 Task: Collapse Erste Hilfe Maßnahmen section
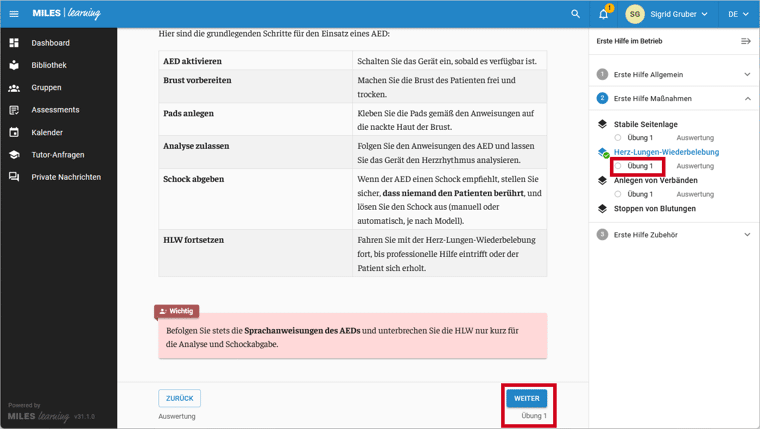pyautogui.click(x=747, y=99)
